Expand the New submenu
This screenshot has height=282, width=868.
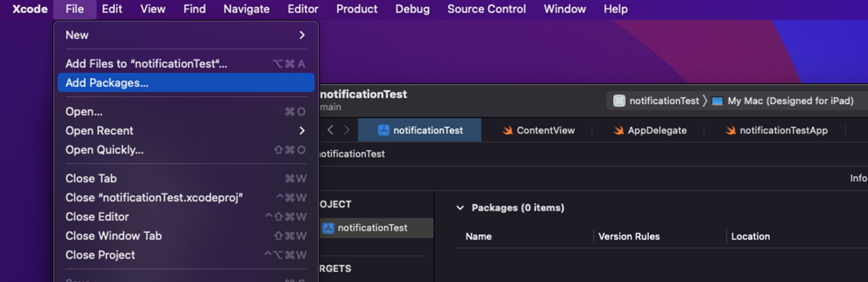click(x=302, y=35)
